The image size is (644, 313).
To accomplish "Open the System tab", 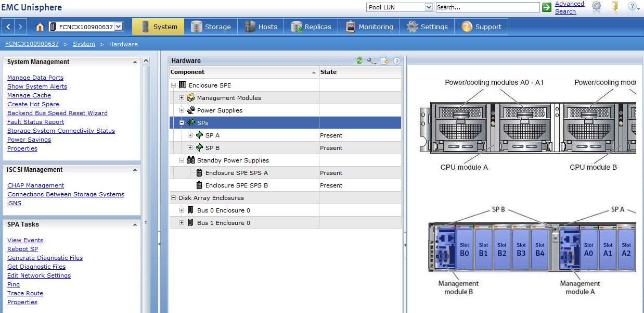I will 158,27.
